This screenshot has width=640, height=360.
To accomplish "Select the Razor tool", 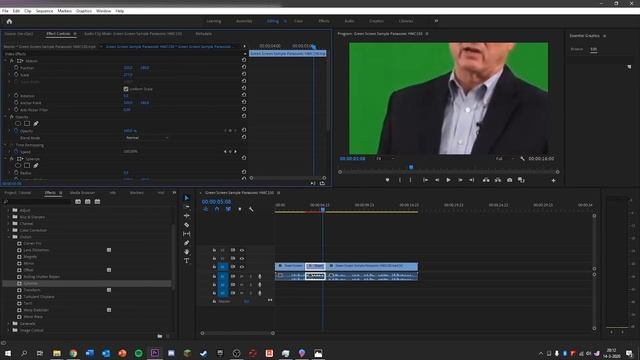I will click(x=187, y=225).
